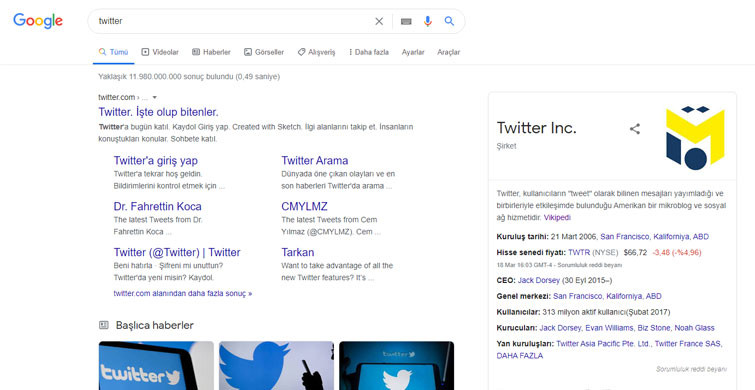The width and height of the screenshot is (755, 390).
Task: Open the Noah Glass founder link
Action: (x=694, y=328)
